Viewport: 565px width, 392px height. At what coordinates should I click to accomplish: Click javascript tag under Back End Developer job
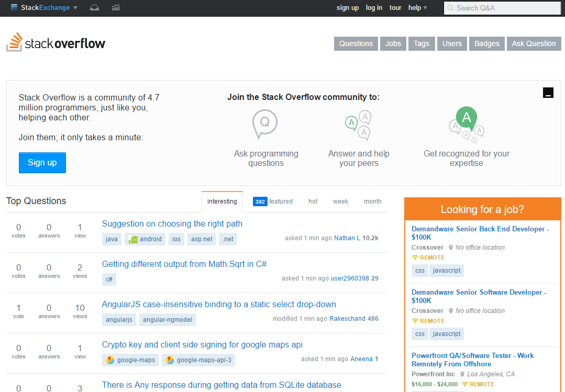pos(447,271)
